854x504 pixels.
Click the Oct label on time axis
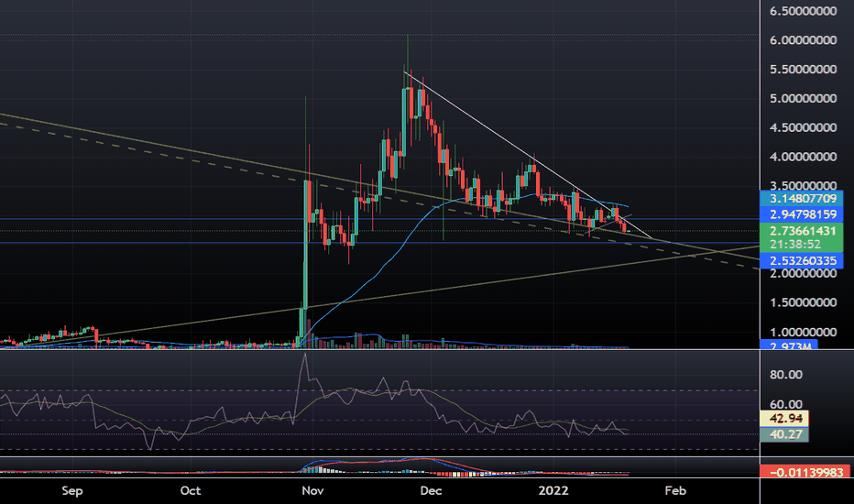point(190,490)
